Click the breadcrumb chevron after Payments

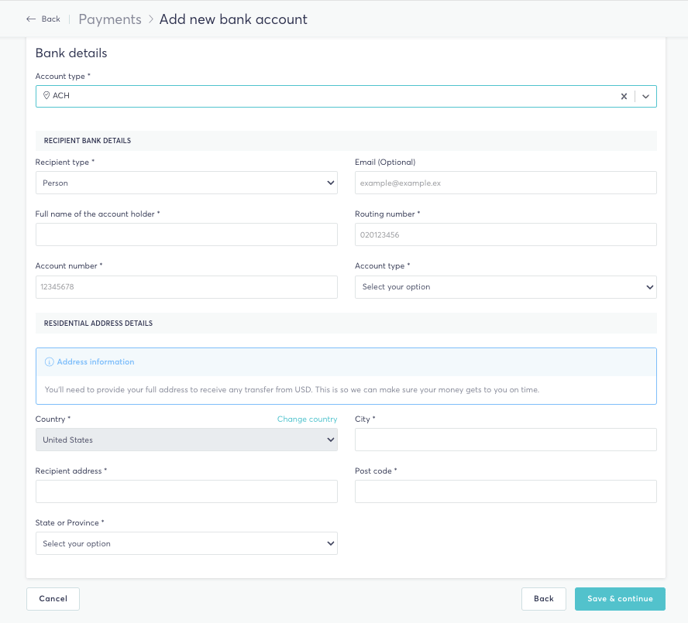coord(150,19)
